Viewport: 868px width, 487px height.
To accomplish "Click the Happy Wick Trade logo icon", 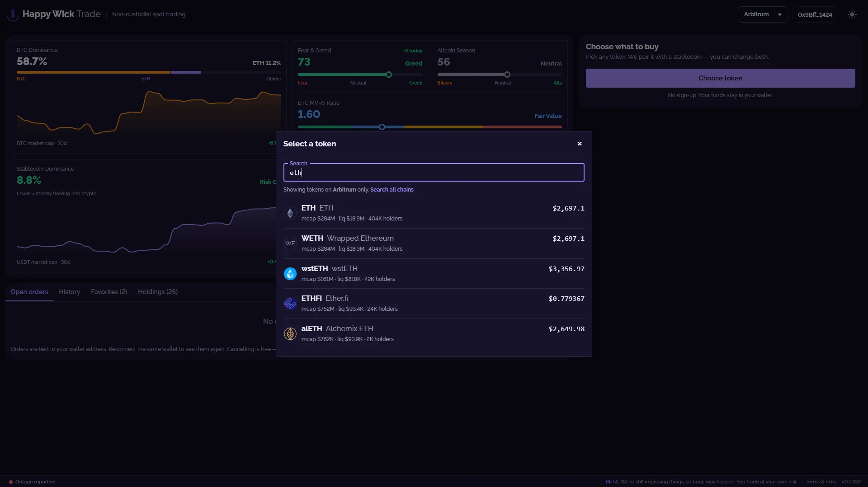I will 13,14.
